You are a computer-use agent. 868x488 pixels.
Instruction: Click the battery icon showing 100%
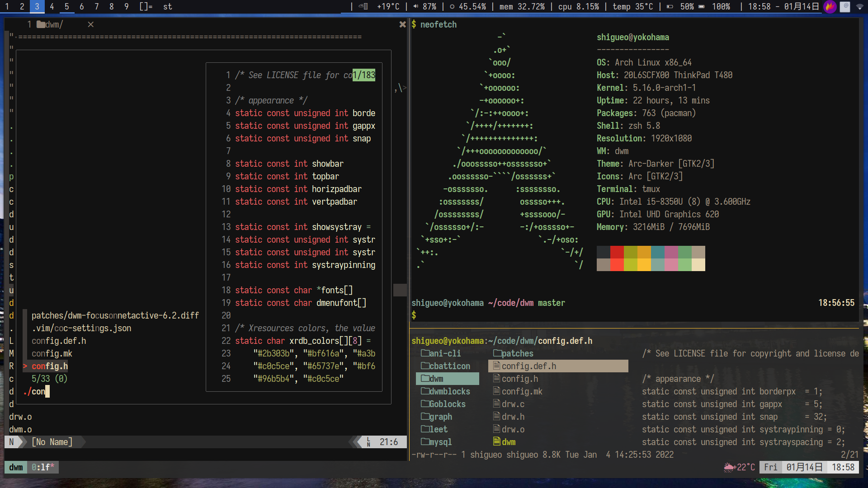[x=702, y=6]
